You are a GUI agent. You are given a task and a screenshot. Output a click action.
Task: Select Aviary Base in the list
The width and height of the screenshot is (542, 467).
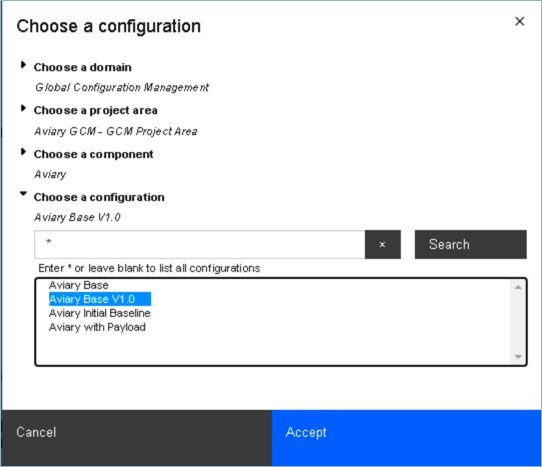(x=79, y=285)
